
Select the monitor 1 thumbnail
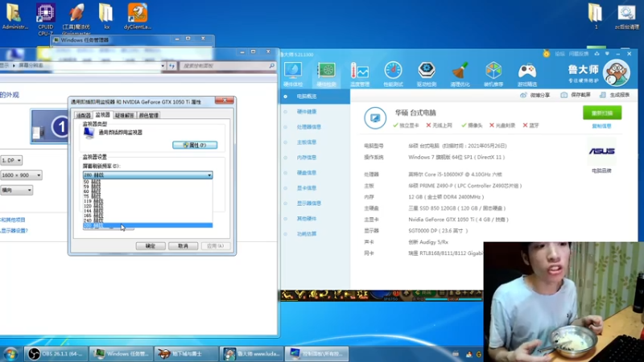[50, 126]
